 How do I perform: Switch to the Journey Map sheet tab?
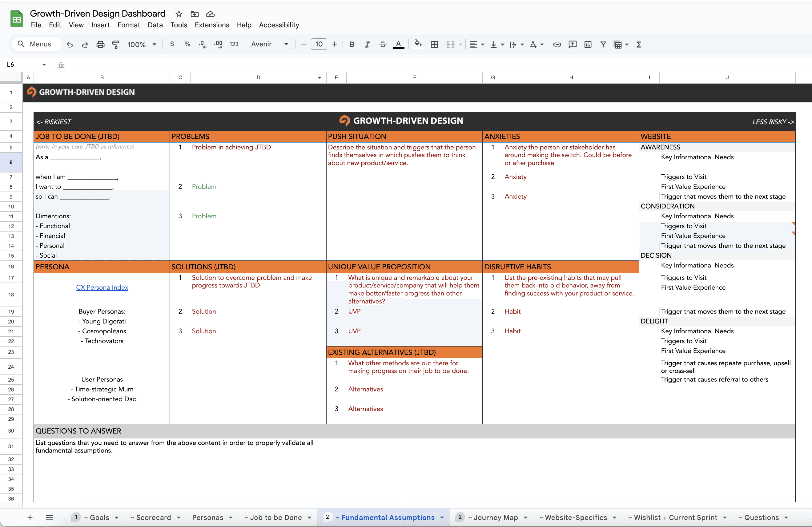[493, 517]
